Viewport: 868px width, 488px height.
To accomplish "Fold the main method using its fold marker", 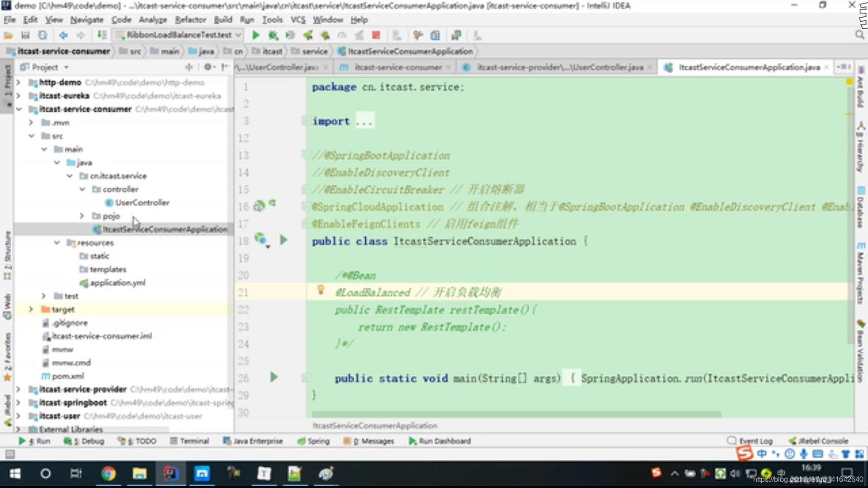I will pyautogui.click(x=306, y=378).
